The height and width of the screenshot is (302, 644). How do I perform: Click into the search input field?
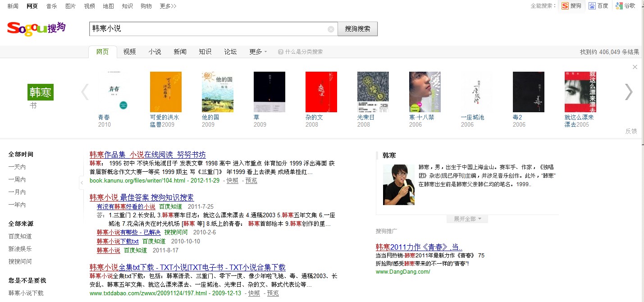pyautogui.click(x=207, y=29)
